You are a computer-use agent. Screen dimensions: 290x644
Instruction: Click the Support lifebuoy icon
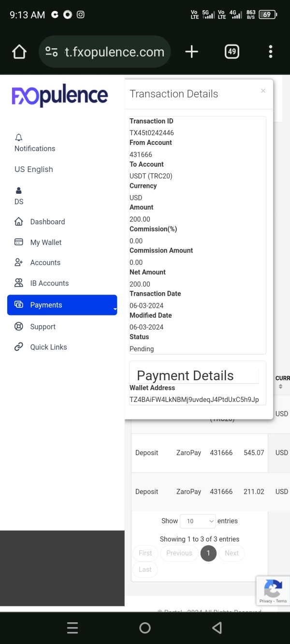[x=19, y=327]
